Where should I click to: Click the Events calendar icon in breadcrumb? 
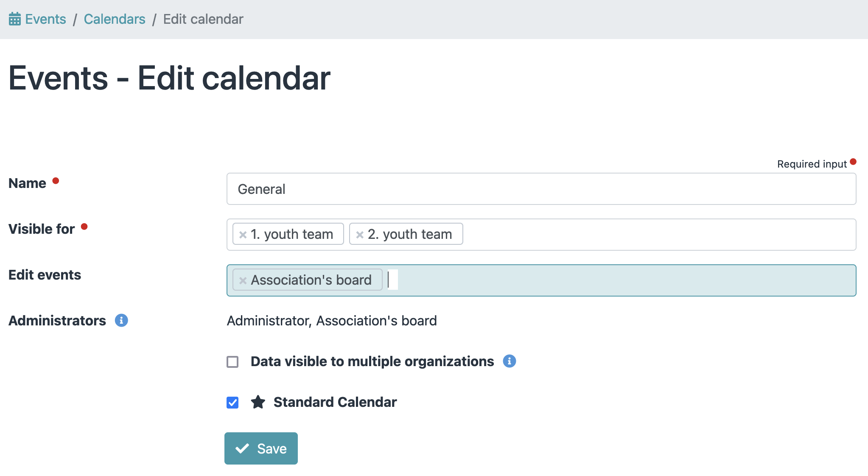(15, 19)
